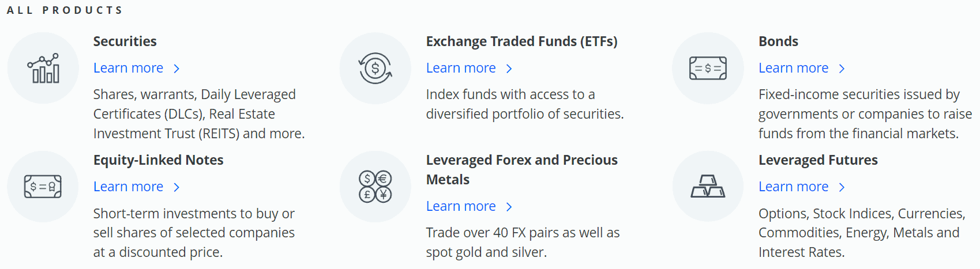Click the ETFs circular dollar icon
This screenshot has width=980, height=269.
376,69
